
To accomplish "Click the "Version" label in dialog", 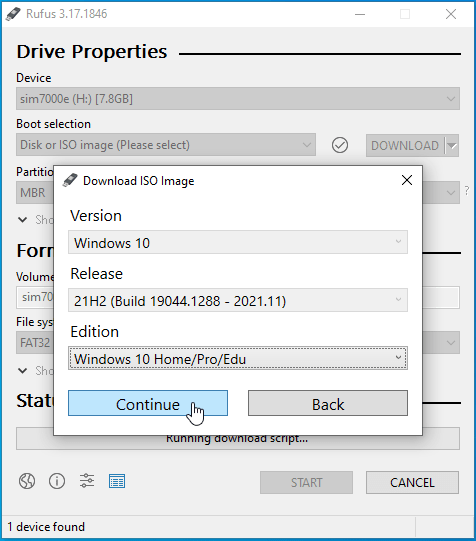I will point(96,216).
